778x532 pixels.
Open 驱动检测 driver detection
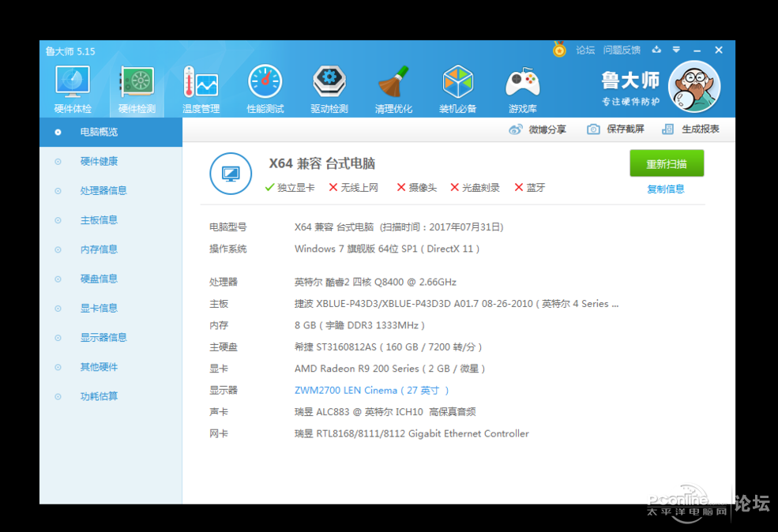tap(329, 89)
